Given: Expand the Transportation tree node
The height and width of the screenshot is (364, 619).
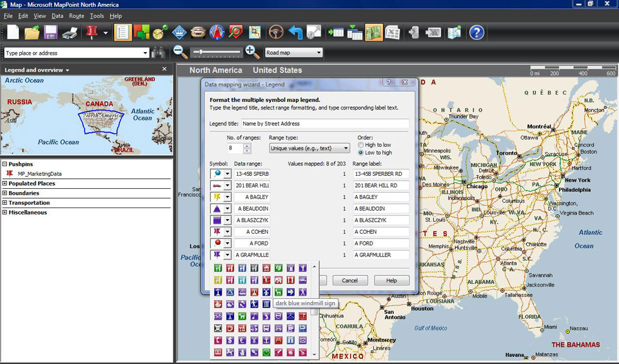Looking at the screenshot, I should (x=5, y=203).
